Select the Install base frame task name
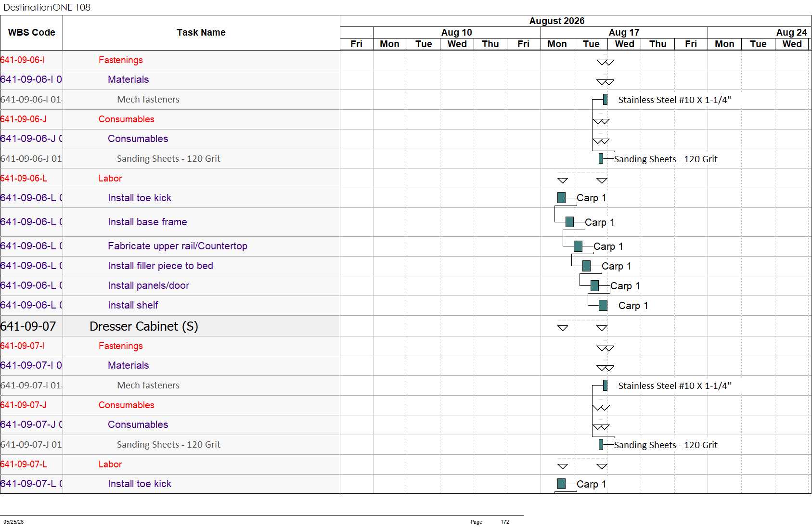 (147, 222)
